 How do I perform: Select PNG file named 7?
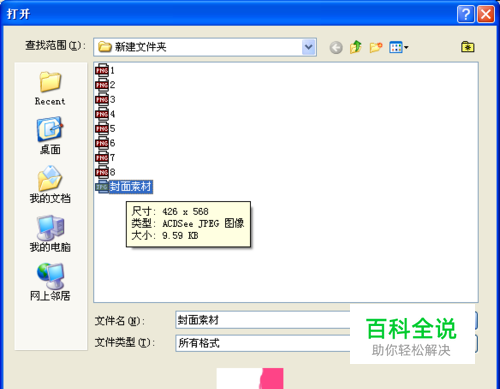[105, 157]
